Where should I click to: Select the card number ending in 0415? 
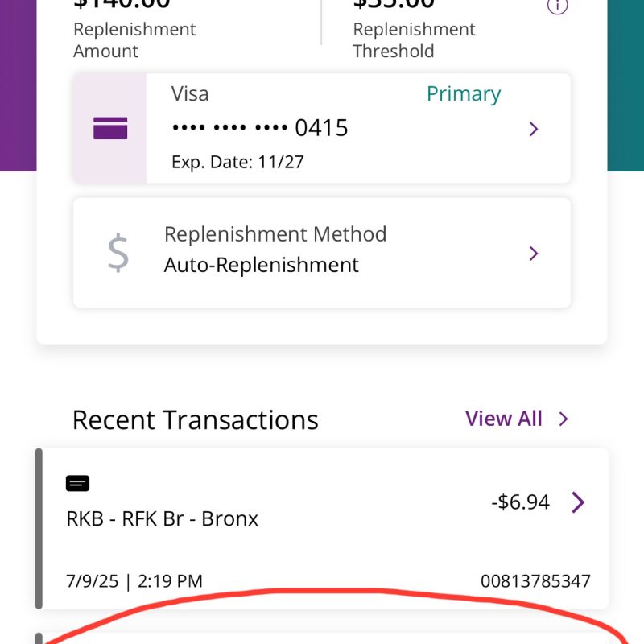[x=260, y=128]
